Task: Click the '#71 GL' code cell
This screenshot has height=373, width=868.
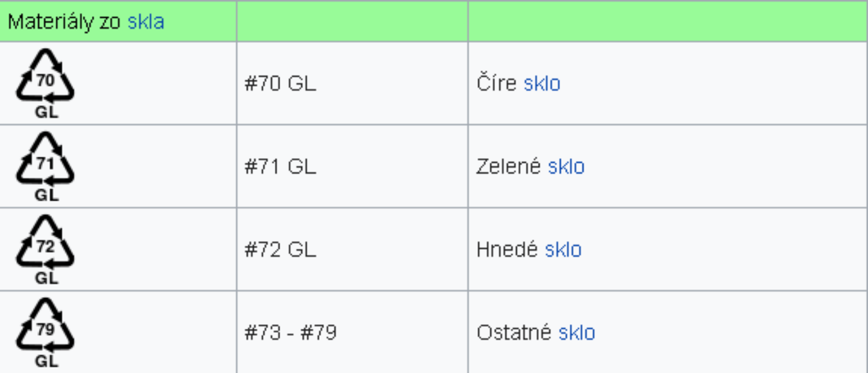Action: pyautogui.click(x=352, y=167)
